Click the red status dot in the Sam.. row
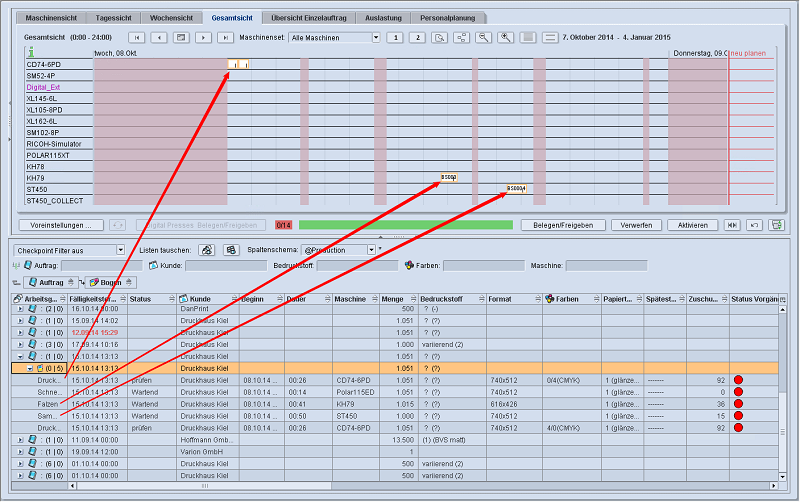The image size is (800, 502). click(738, 416)
